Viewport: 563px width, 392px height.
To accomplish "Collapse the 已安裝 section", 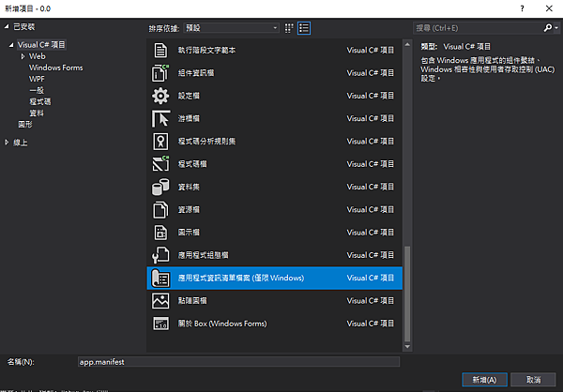I will (7, 26).
